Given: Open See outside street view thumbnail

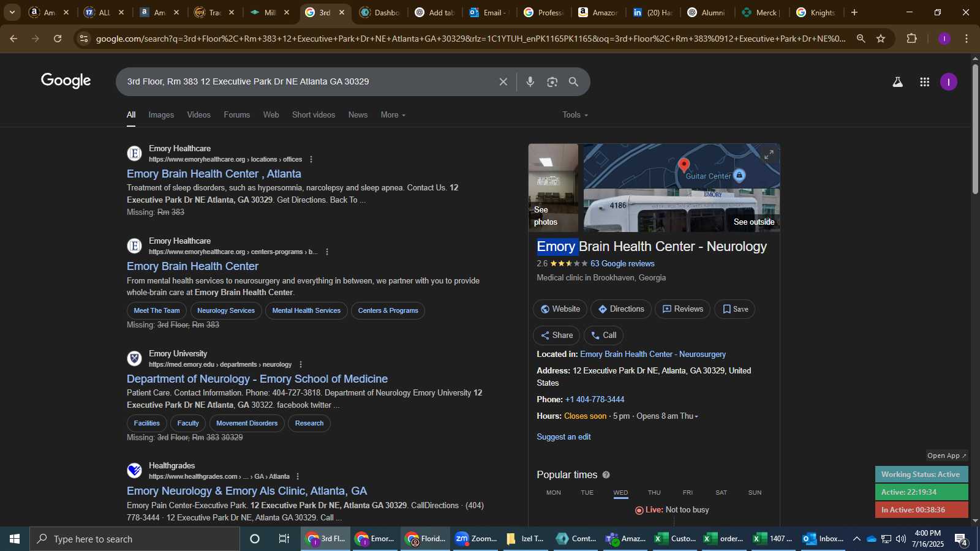Looking at the screenshot, I should pos(682,211).
